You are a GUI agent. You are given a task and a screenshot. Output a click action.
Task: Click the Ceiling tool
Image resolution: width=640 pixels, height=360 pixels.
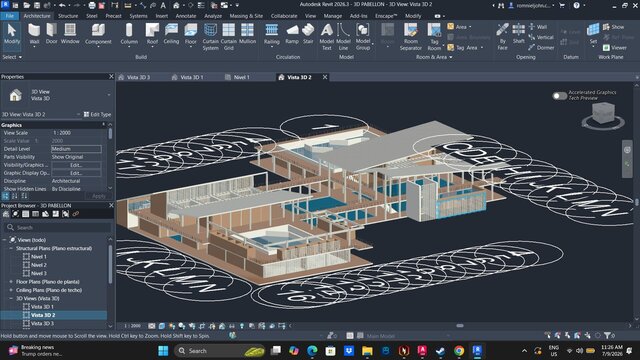click(171, 34)
